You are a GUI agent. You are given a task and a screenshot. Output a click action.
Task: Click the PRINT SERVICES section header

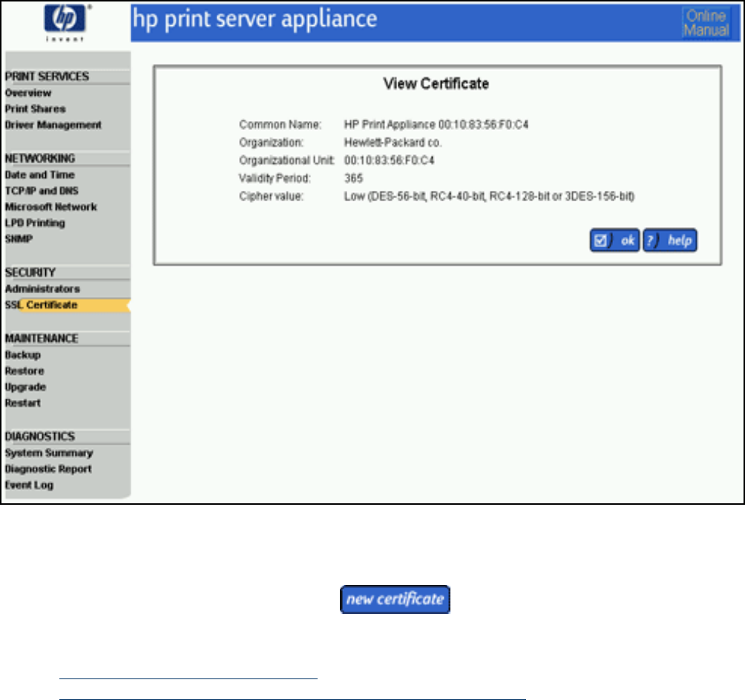pyautogui.click(x=47, y=76)
